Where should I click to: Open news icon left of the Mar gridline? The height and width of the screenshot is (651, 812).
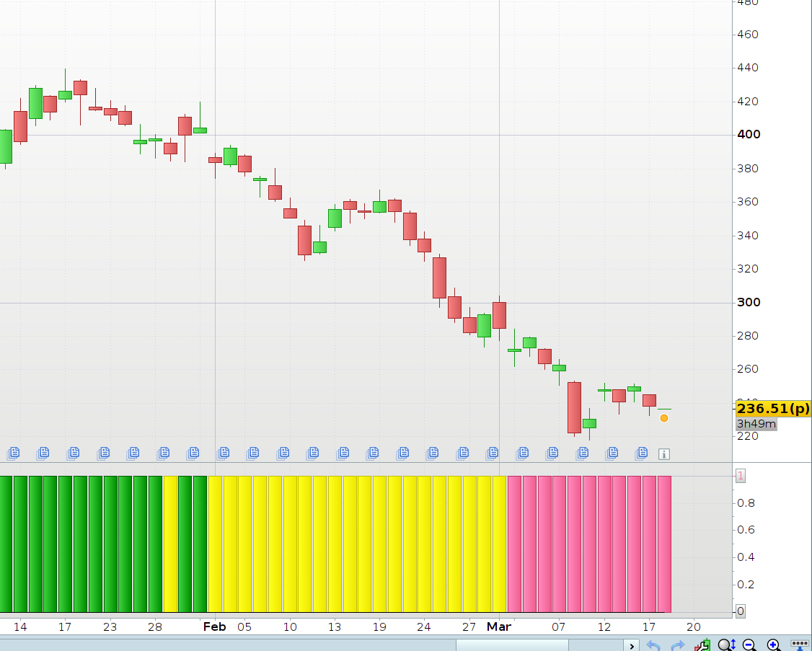(492, 453)
